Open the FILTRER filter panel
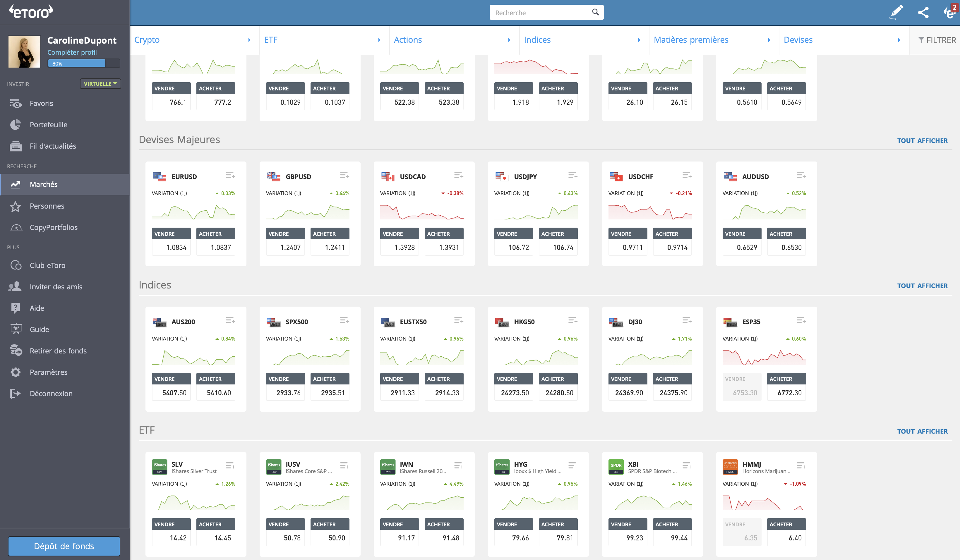960x560 pixels. tap(936, 40)
